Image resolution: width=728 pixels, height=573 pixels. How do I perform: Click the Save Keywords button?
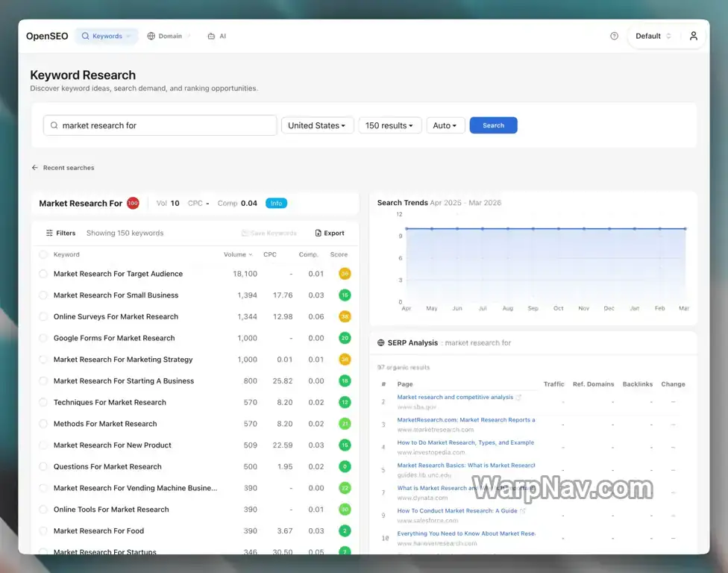point(269,233)
